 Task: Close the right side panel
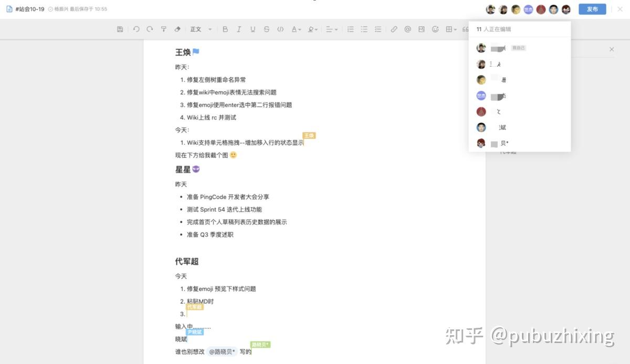coord(612,49)
